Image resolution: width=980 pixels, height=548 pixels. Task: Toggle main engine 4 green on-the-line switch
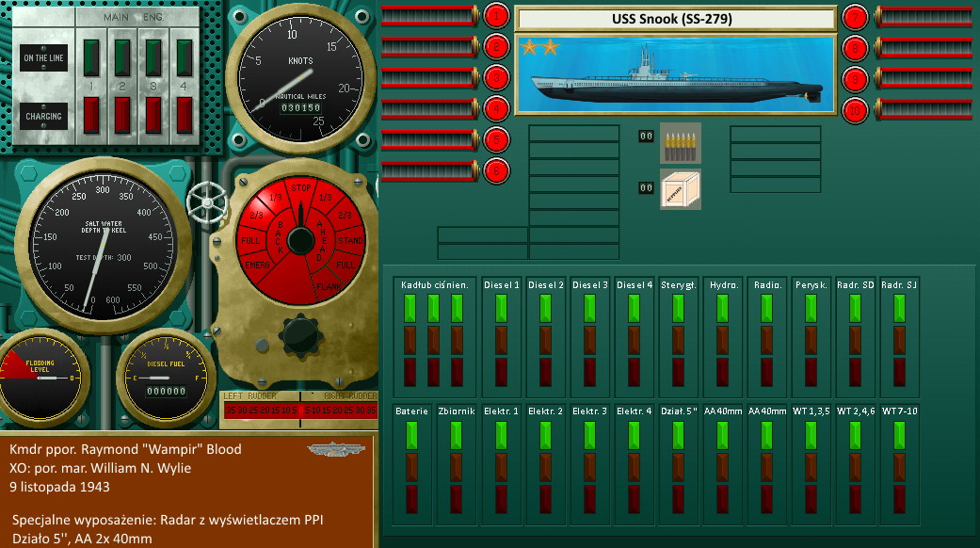[x=185, y=56]
